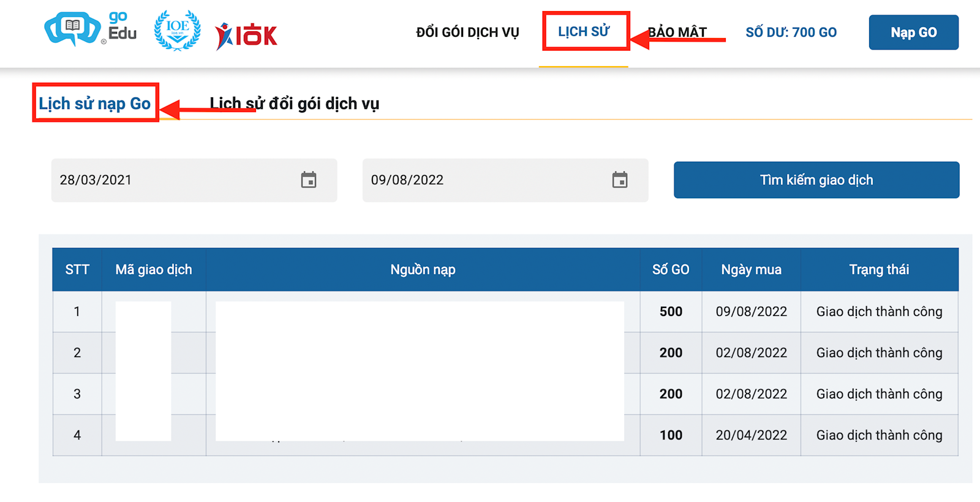980x502 pixels.
Task: Select the LỊCH SỬ menu item
Action: (584, 32)
